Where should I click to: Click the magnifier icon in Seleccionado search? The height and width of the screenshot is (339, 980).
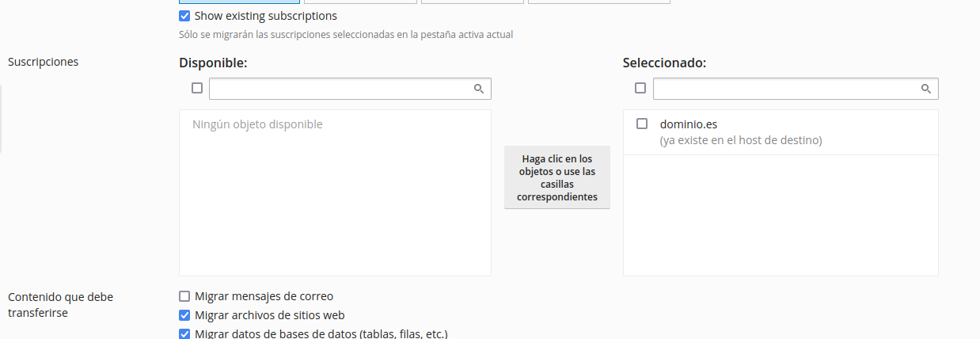tap(926, 89)
